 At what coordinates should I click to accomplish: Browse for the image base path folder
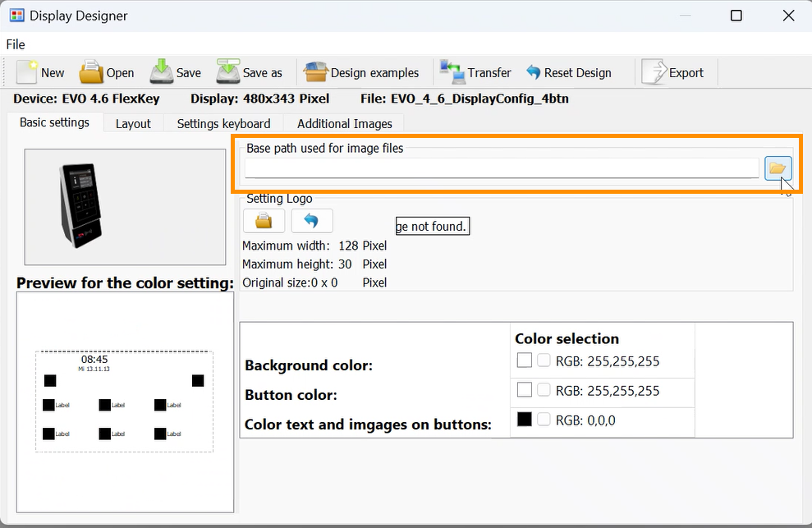(778, 168)
